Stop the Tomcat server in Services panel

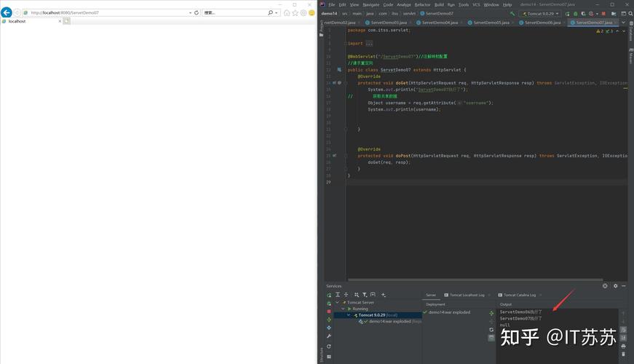(329, 311)
